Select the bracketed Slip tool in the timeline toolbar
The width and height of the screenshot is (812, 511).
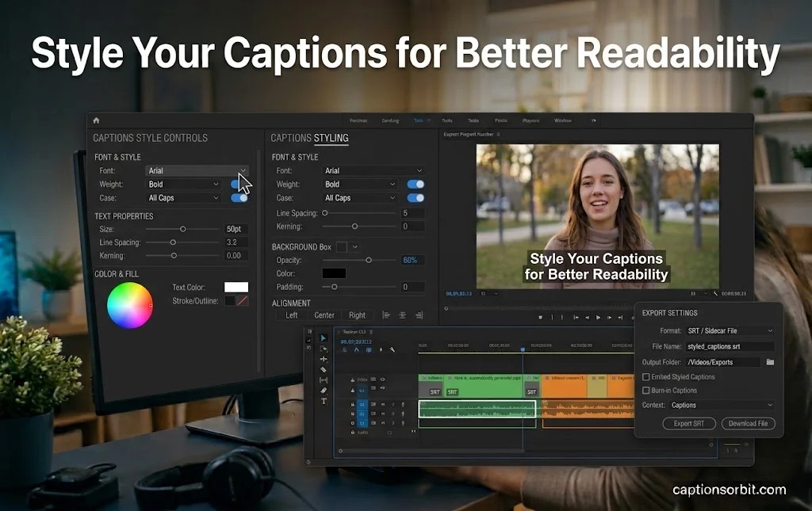324,380
